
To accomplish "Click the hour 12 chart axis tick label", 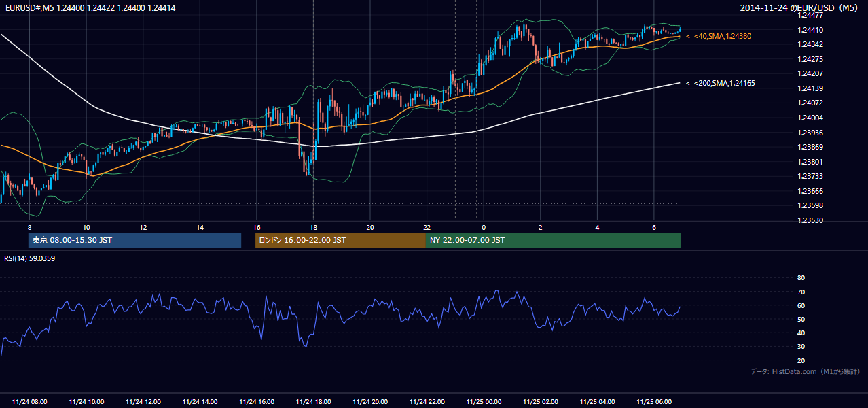I will 143,227.
